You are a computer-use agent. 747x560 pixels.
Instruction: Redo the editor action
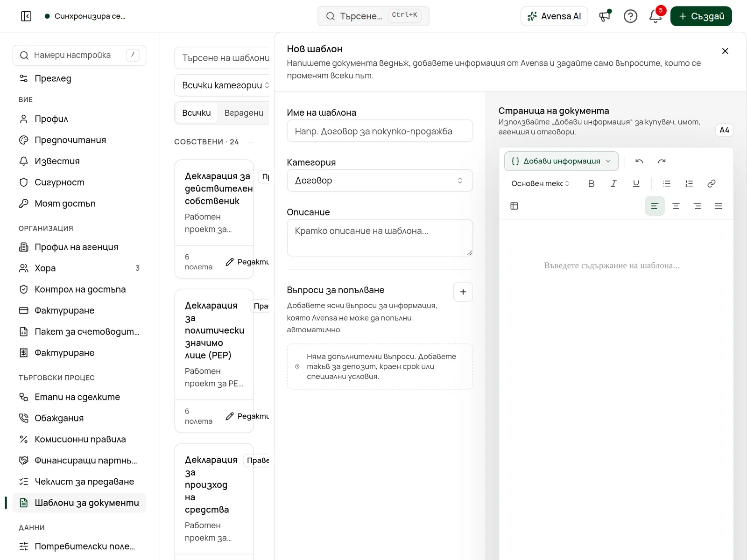tap(662, 161)
